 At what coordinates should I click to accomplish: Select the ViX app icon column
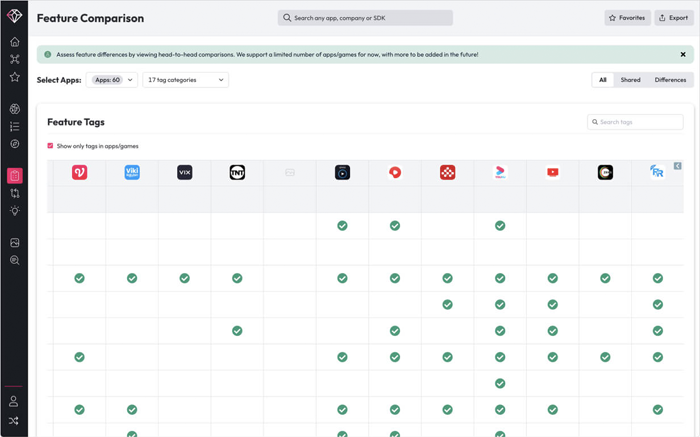tap(184, 172)
